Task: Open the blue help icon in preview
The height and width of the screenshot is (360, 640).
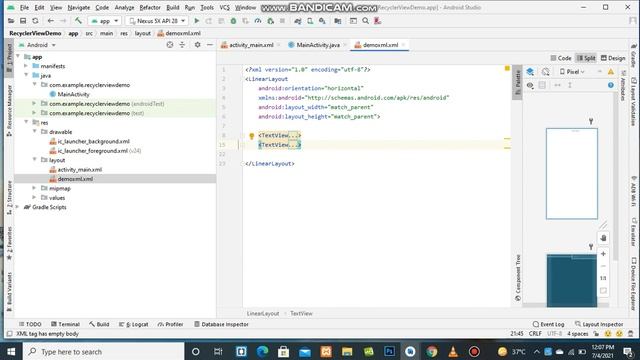Action: tap(611, 85)
